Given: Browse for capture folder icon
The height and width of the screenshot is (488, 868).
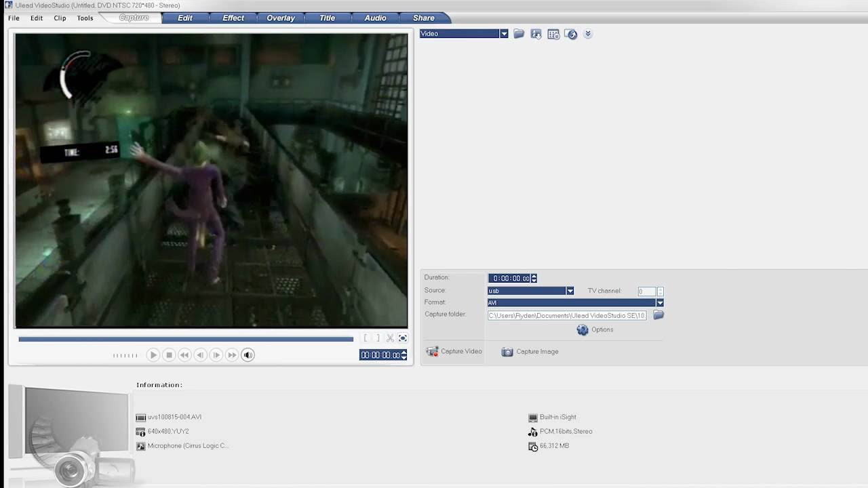Looking at the screenshot, I should coord(658,315).
